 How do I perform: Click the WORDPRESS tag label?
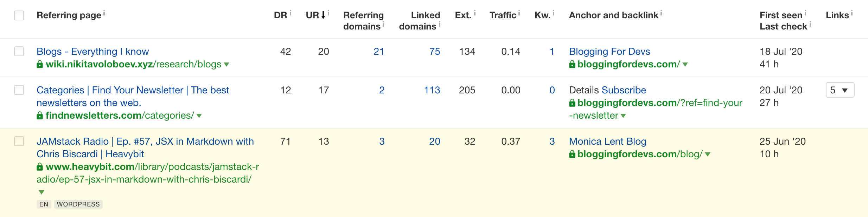tap(78, 204)
